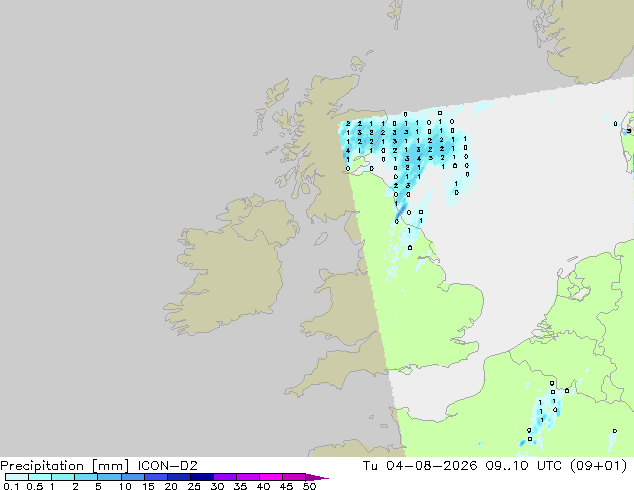Click the 0.5–1 mm legend color swatch
This screenshot has height=490, width=634.
(40, 477)
